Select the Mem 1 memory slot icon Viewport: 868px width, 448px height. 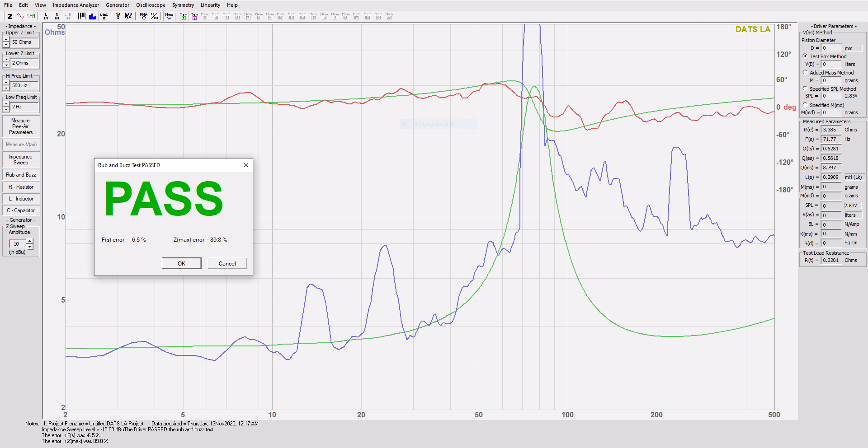coord(184,16)
